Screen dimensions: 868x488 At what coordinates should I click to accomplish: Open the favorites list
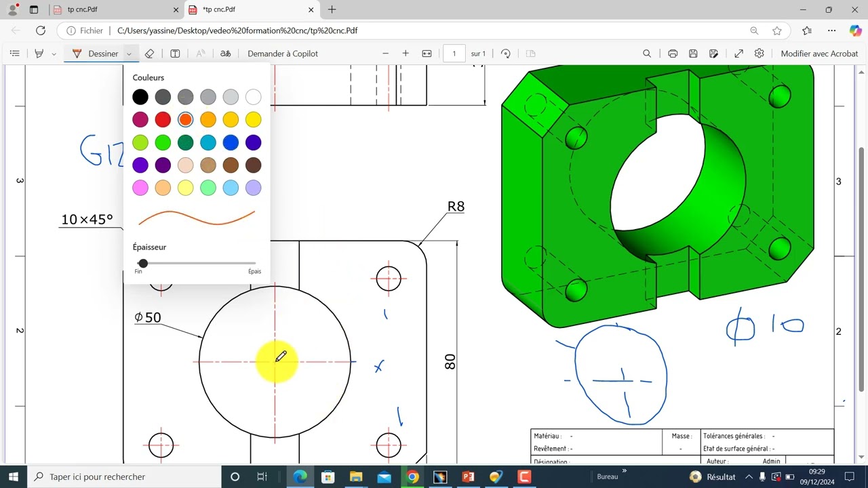point(807,30)
